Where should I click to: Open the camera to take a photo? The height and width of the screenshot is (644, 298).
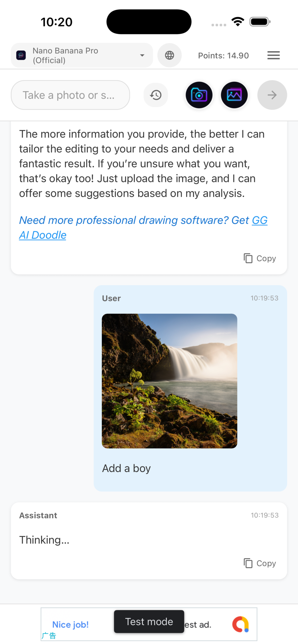coord(199,95)
